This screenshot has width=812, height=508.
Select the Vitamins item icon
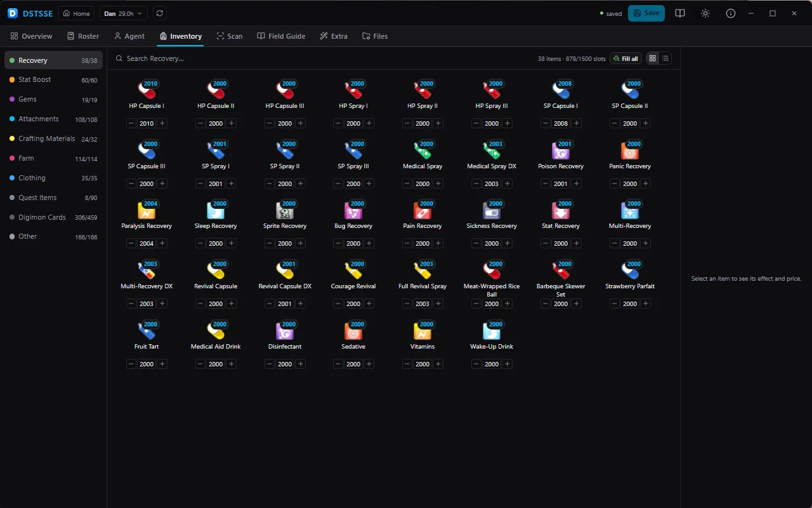click(422, 331)
